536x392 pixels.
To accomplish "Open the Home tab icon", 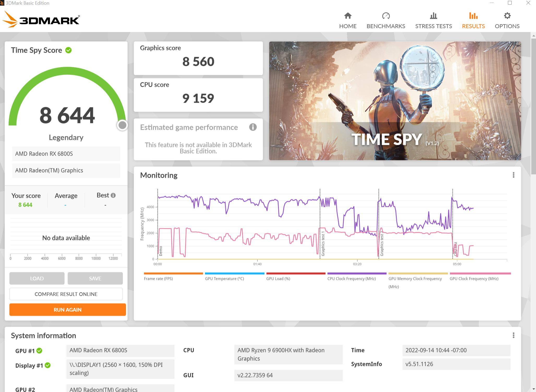I will coord(348,16).
